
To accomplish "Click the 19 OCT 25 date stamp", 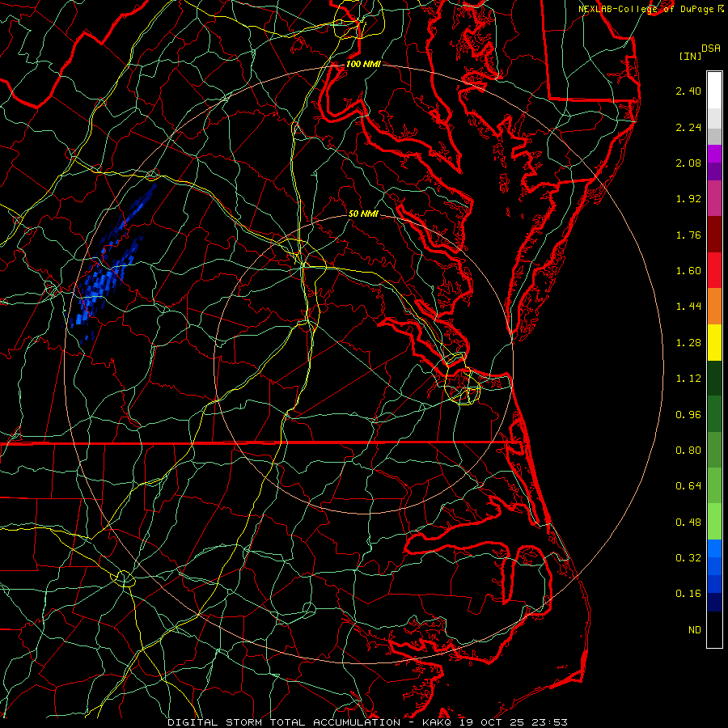I will [x=493, y=722].
